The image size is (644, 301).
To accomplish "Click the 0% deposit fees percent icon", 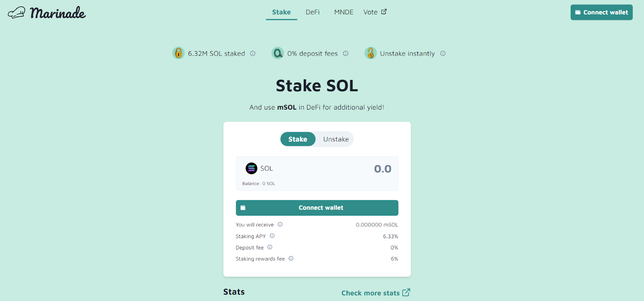I will pos(278,53).
